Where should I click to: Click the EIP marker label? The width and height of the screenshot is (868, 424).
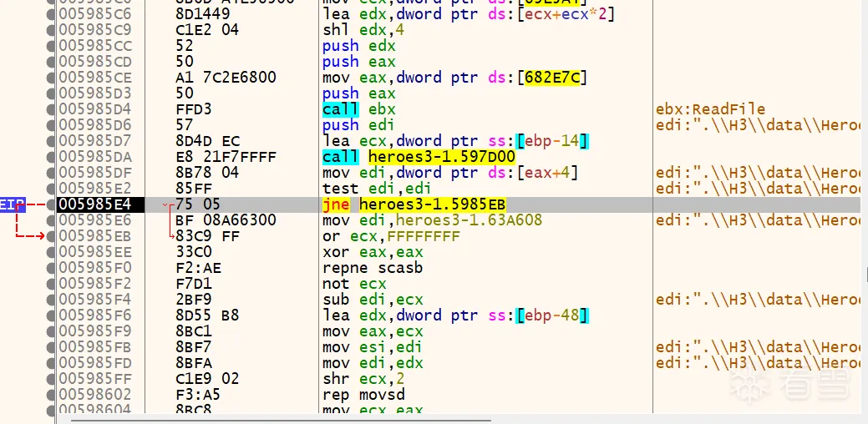tap(13, 204)
